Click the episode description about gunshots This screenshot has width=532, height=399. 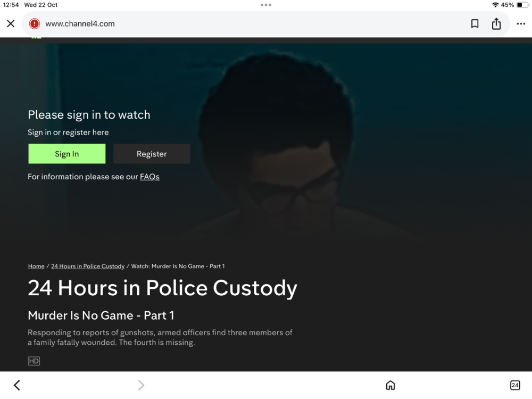point(160,337)
